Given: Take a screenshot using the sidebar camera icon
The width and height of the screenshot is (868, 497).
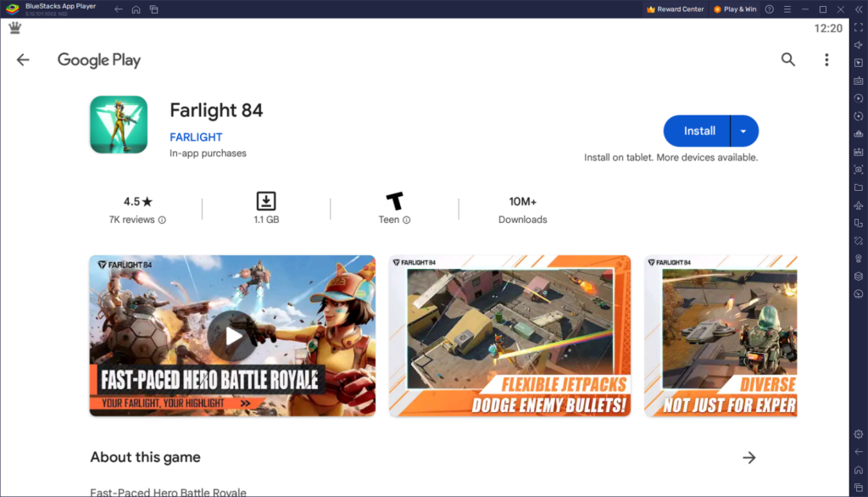Looking at the screenshot, I should pyautogui.click(x=859, y=170).
